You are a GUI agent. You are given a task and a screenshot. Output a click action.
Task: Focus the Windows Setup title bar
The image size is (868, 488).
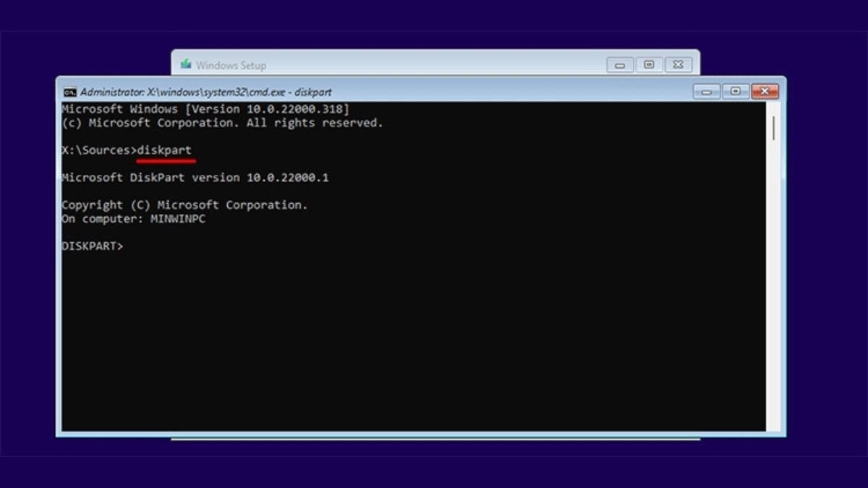tap(398, 65)
